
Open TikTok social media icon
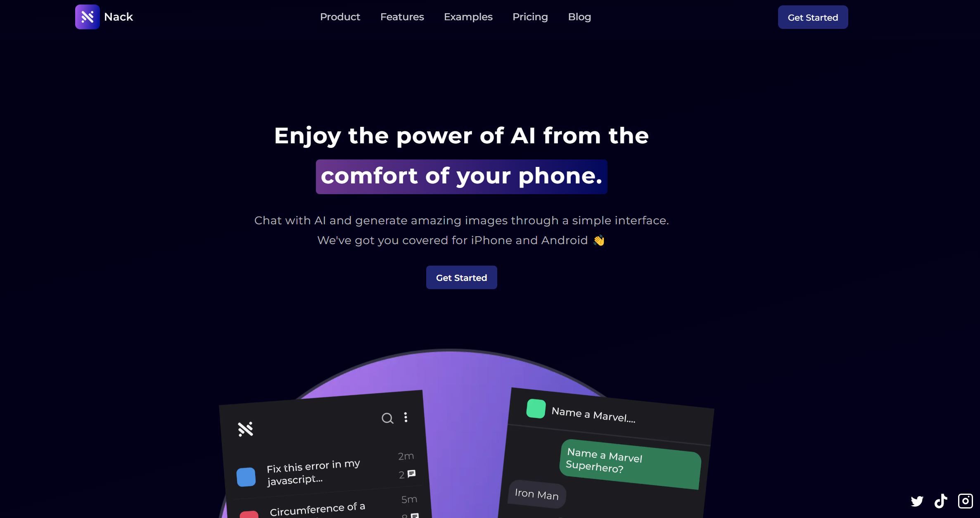940,501
